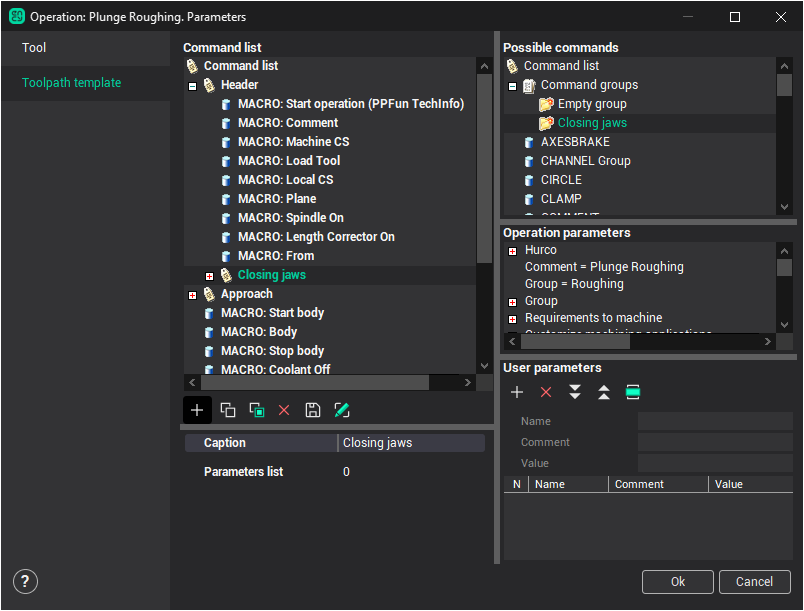
Task: Expand the Hurco operation parameters node
Action: [x=512, y=250]
